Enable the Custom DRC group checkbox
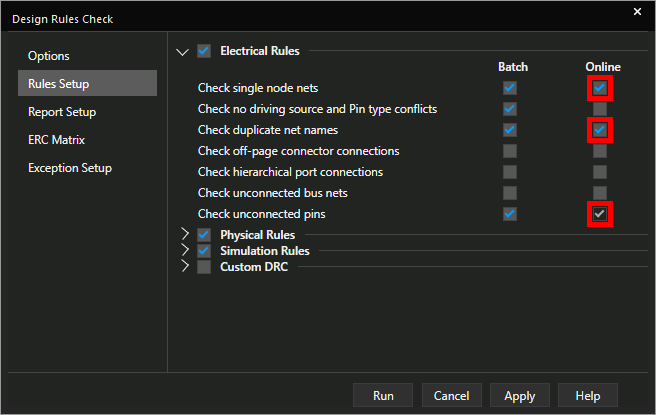This screenshot has width=656, height=415. click(204, 267)
